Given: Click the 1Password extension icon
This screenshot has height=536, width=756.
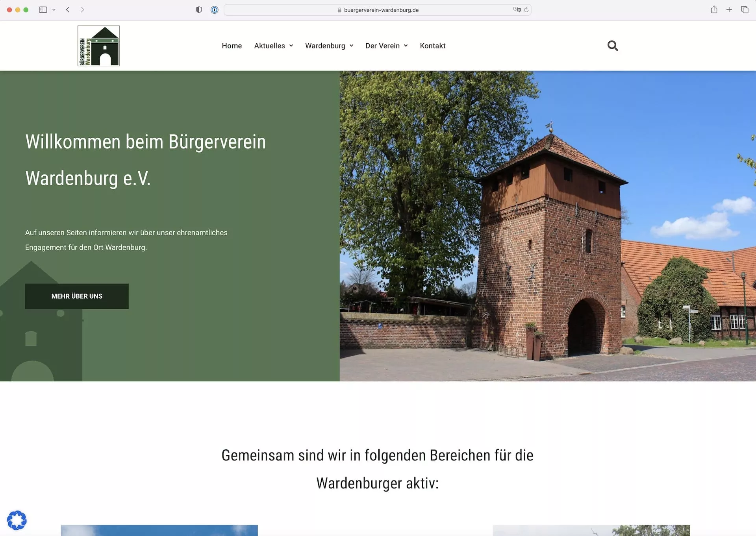Looking at the screenshot, I should click(x=214, y=10).
